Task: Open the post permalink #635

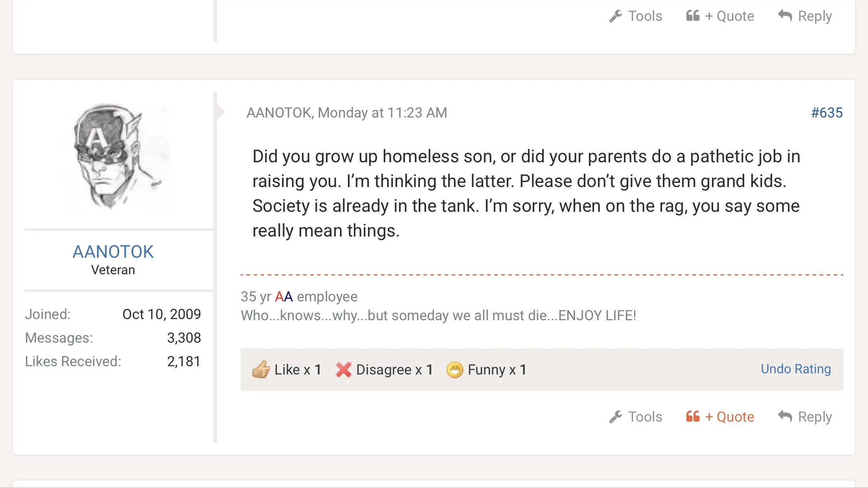Action: tap(827, 113)
